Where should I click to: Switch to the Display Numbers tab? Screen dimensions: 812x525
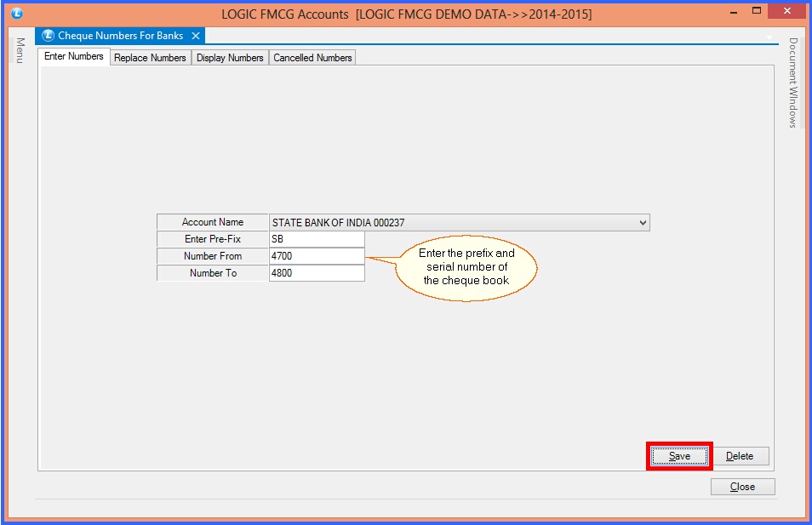pos(230,58)
